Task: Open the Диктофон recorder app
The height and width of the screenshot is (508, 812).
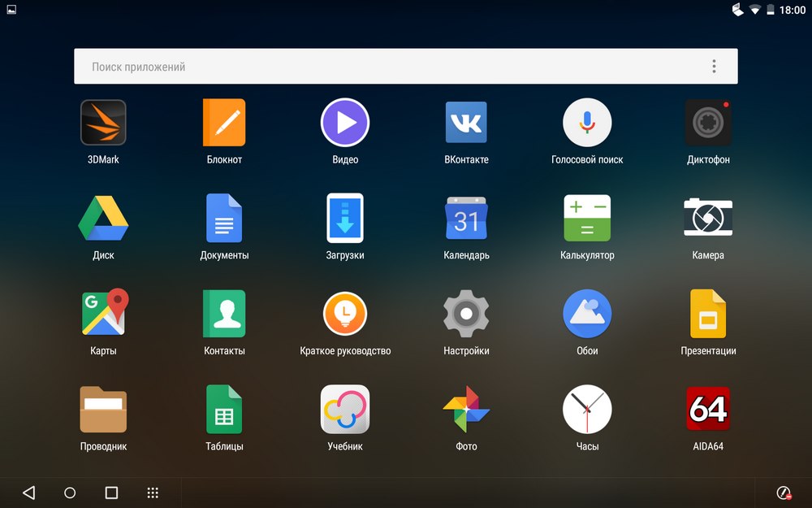Action: pyautogui.click(x=708, y=123)
